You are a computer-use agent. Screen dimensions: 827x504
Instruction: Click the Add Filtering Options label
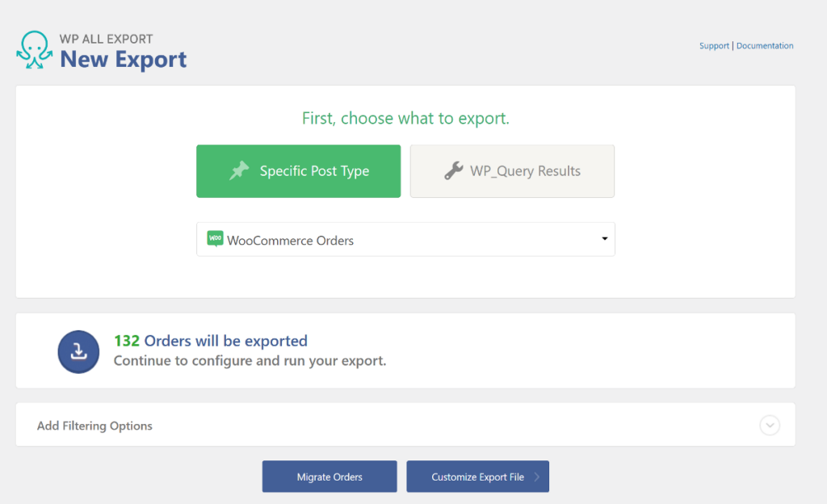tap(94, 426)
